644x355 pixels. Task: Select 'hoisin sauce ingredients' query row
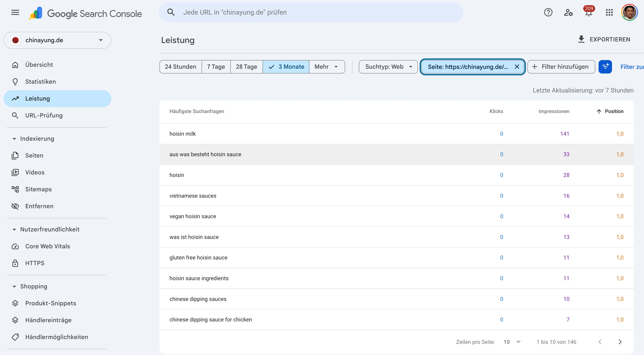tap(397, 278)
